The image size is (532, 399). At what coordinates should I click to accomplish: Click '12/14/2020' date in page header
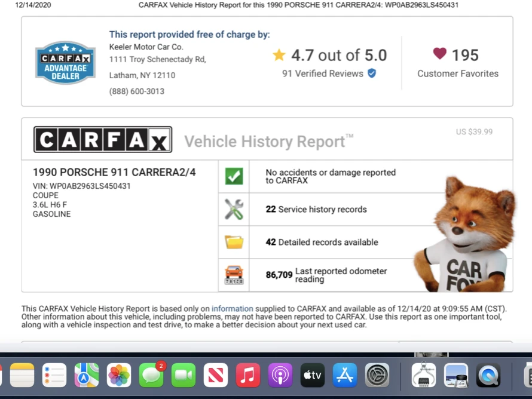33,5
